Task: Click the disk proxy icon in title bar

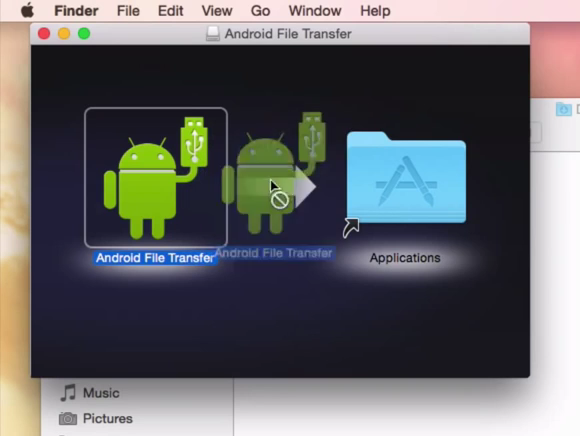Action: 213,34
